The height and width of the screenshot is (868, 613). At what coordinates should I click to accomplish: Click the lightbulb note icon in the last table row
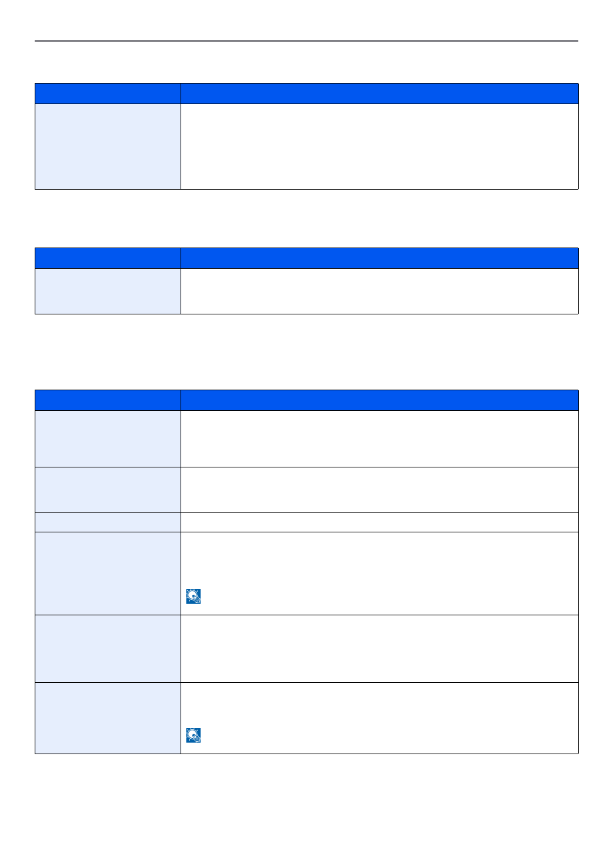pos(193,735)
